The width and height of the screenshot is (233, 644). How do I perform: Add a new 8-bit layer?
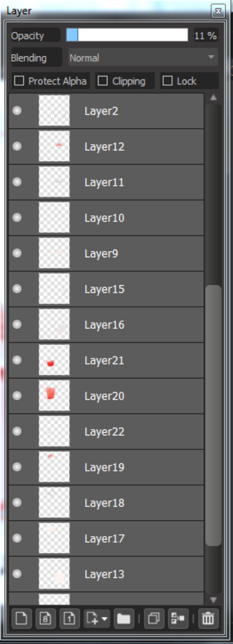click(46, 619)
